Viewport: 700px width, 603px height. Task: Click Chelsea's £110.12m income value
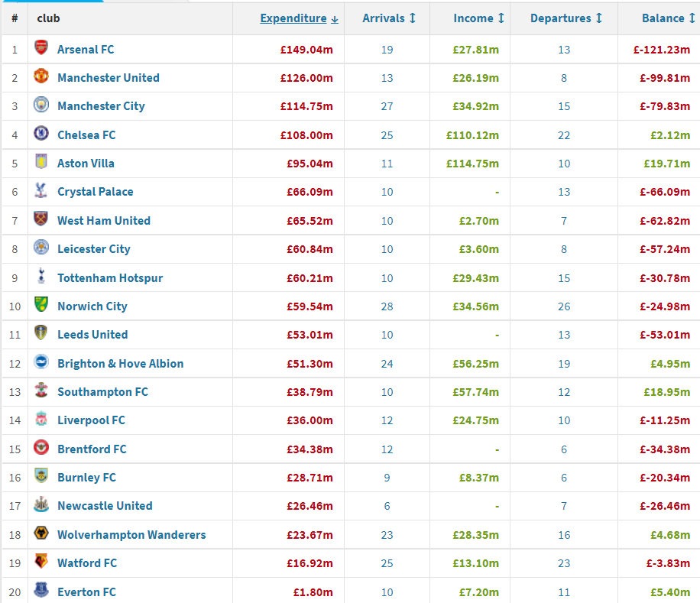coord(473,135)
